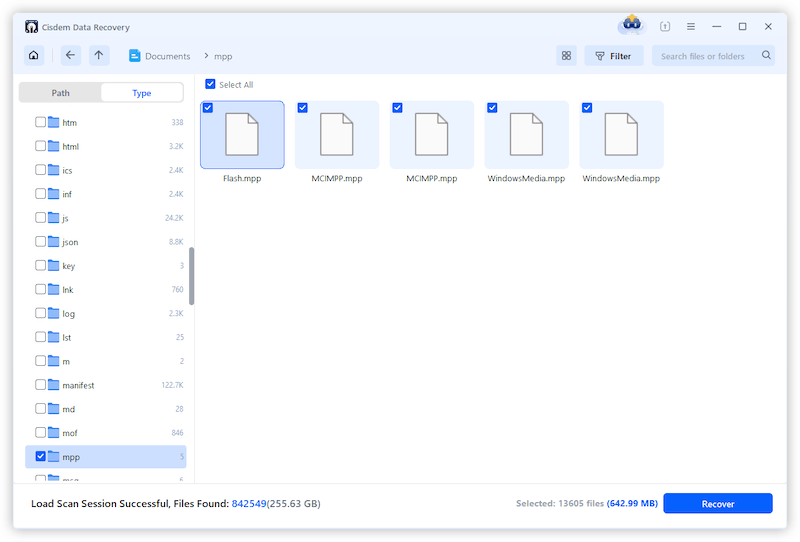Go up one folder level
The height and width of the screenshot is (542, 800).
point(99,55)
